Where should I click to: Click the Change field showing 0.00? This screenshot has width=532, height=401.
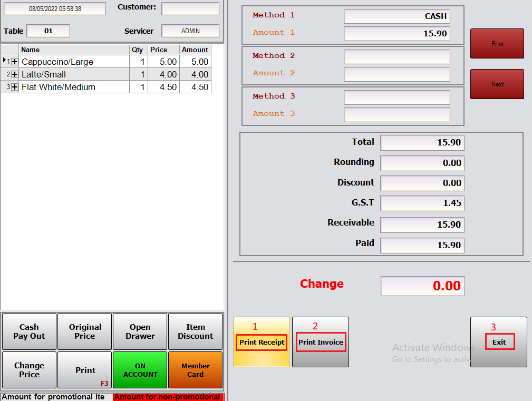pyautogui.click(x=423, y=286)
